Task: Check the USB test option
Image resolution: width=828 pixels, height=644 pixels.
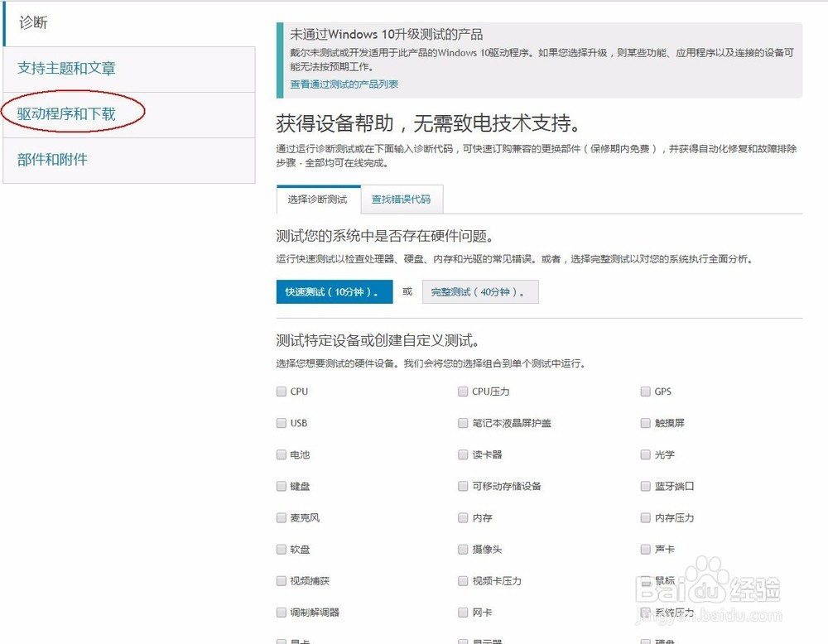Action: [x=282, y=423]
